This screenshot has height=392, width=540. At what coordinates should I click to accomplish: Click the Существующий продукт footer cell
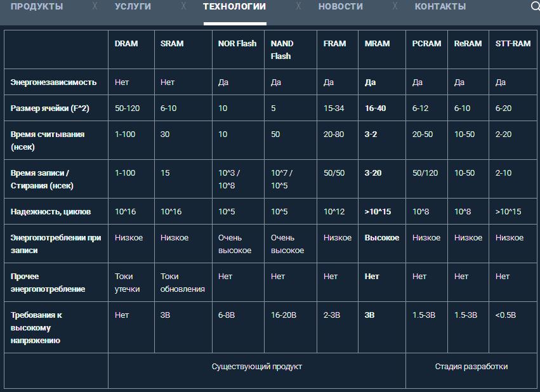point(256,367)
